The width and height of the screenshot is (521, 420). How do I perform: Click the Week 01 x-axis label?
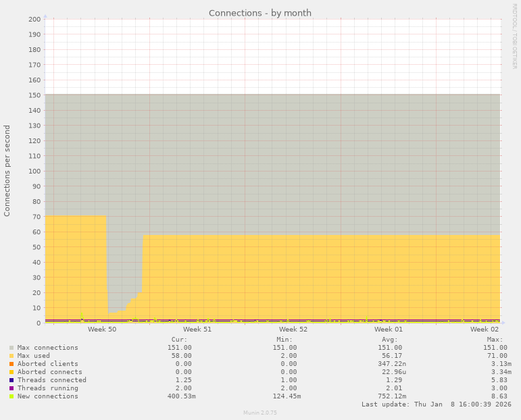tap(389, 330)
